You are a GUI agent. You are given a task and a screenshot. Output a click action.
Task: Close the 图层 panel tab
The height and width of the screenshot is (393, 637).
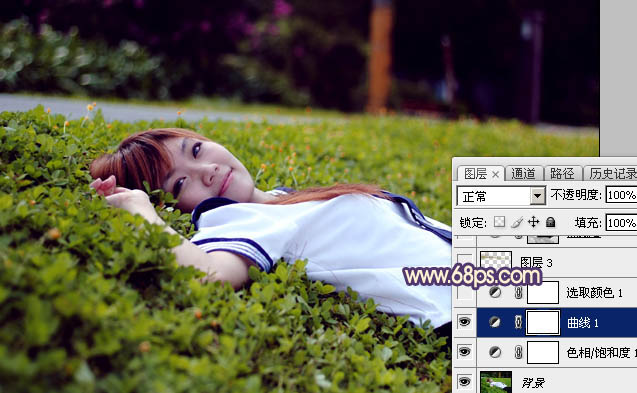(495, 175)
